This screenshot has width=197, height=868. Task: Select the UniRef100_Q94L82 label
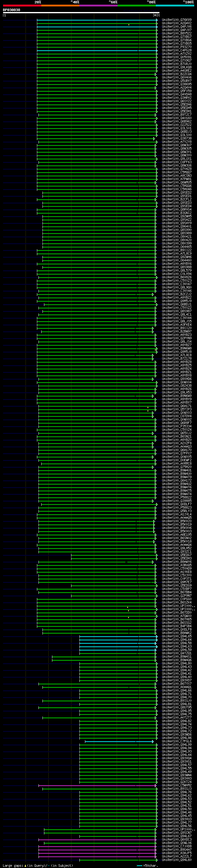pyautogui.click(x=177, y=721)
